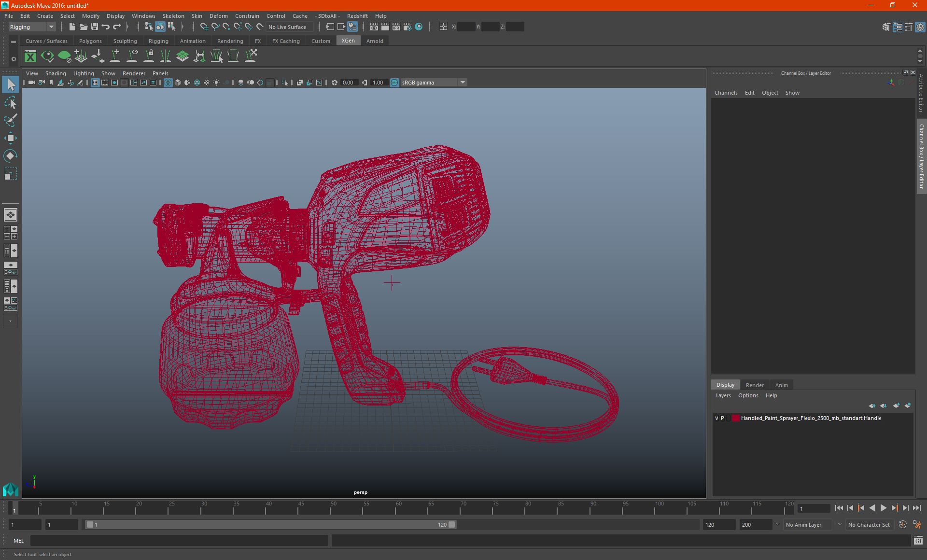The image size is (927, 560).
Task: Drag the timeline playhead marker
Action: [14, 508]
